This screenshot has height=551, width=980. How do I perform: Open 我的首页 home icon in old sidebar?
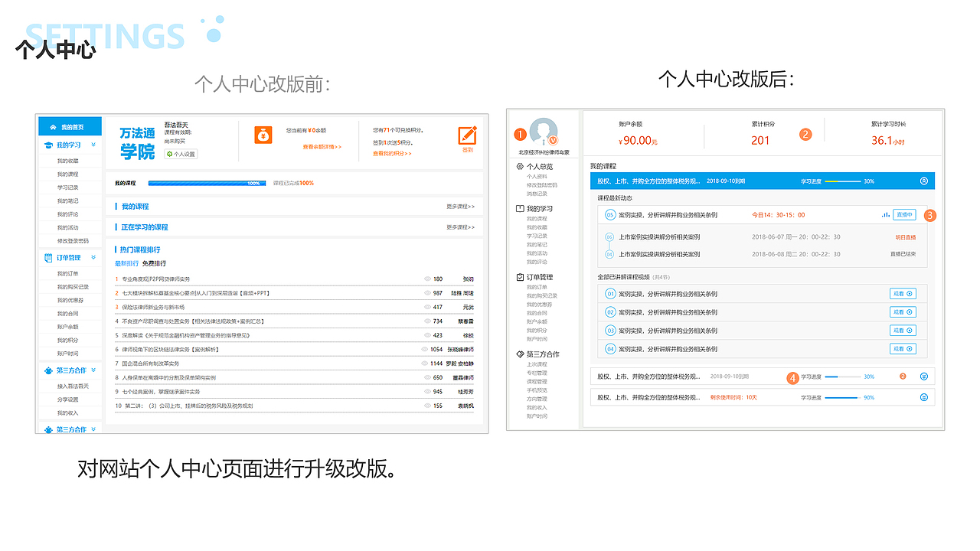[52, 127]
